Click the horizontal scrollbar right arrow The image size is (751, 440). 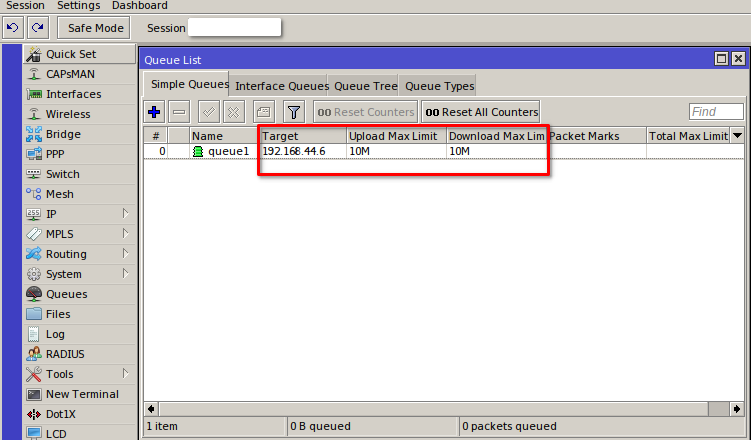pos(738,409)
